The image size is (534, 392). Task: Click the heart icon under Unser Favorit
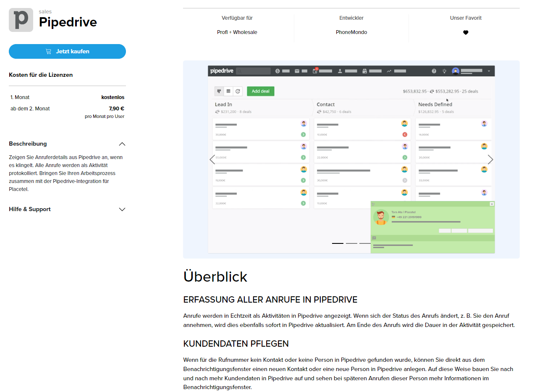click(466, 32)
